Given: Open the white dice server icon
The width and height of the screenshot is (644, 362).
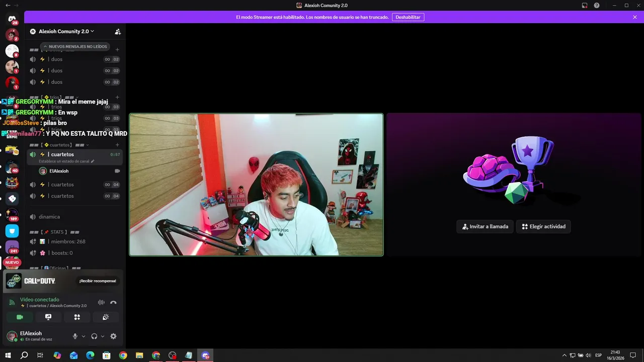Looking at the screenshot, I should 12,199.
